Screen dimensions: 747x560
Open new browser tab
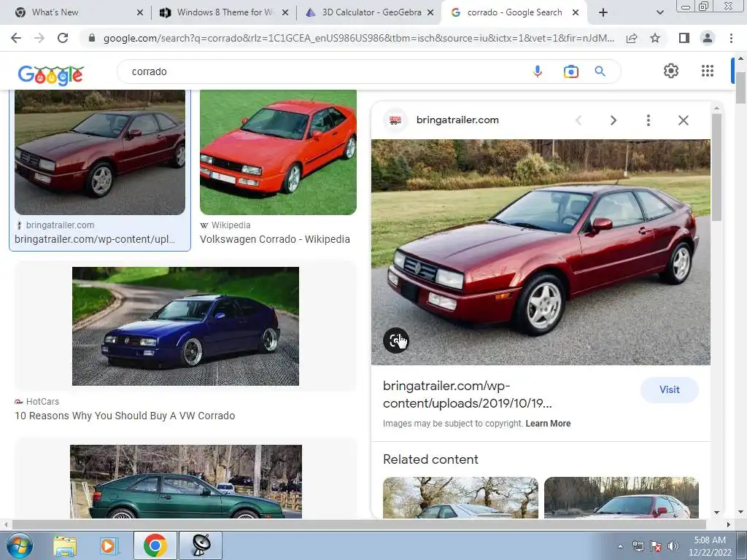tap(603, 12)
